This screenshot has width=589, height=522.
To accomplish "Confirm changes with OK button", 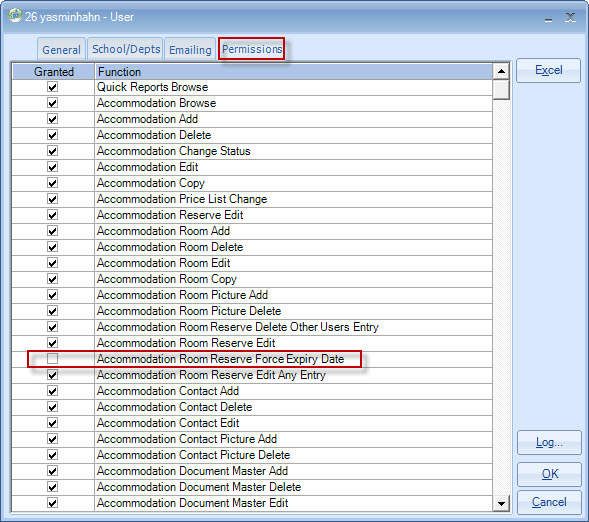I will (549, 474).
